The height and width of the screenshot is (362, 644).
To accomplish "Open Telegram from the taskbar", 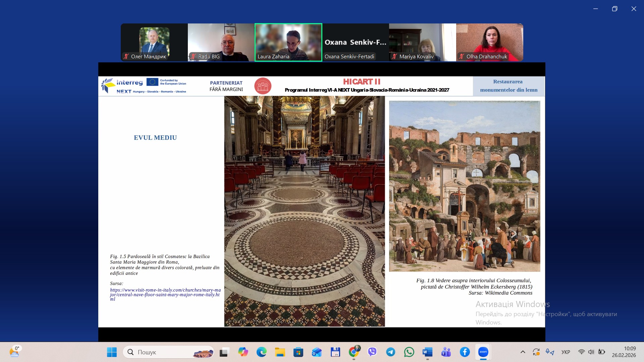I will pyautogui.click(x=390, y=352).
